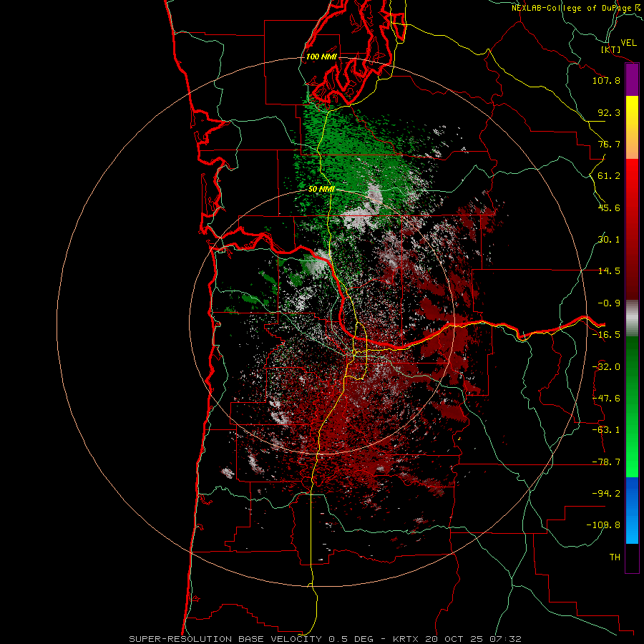Image resolution: width=644 pixels, height=644 pixels.
Task: Click the 45.6 velocity scale value
Action: pos(609,208)
